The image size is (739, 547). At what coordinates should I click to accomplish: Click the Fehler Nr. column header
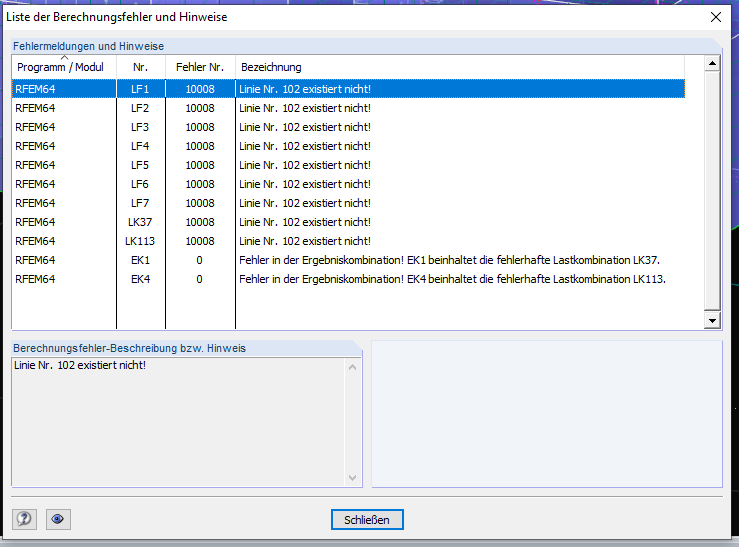coord(200,67)
